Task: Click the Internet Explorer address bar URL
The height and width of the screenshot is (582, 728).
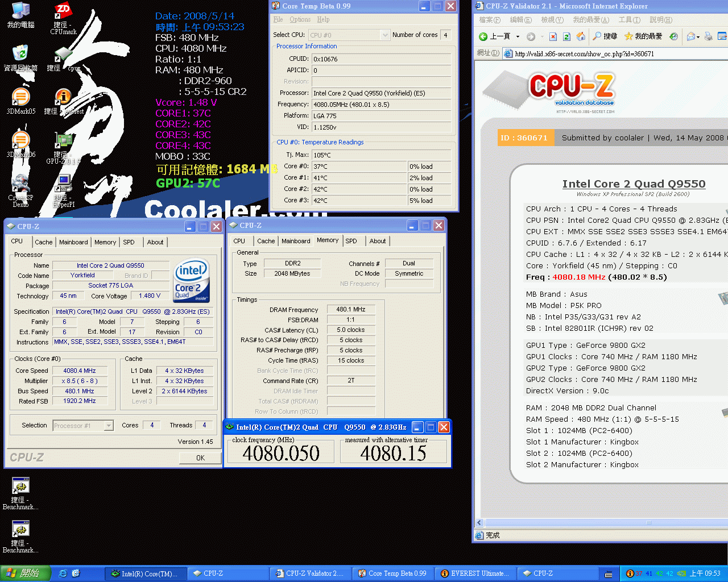Action: (x=584, y=54)
